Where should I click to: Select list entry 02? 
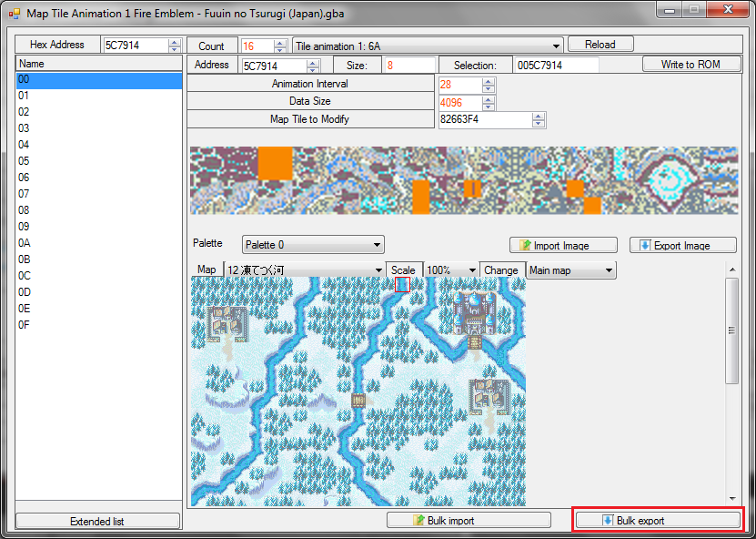click(99, 112)
